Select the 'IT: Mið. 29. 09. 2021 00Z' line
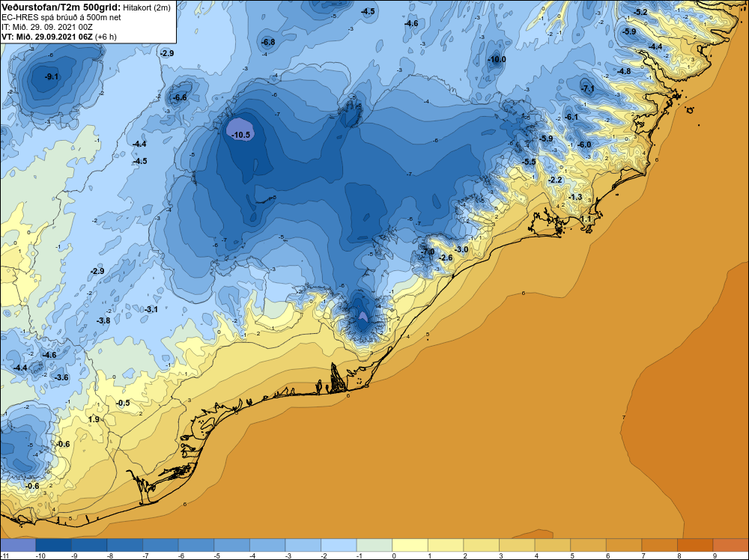The height and width of the screenshot is (560, 749). [46, 27]
